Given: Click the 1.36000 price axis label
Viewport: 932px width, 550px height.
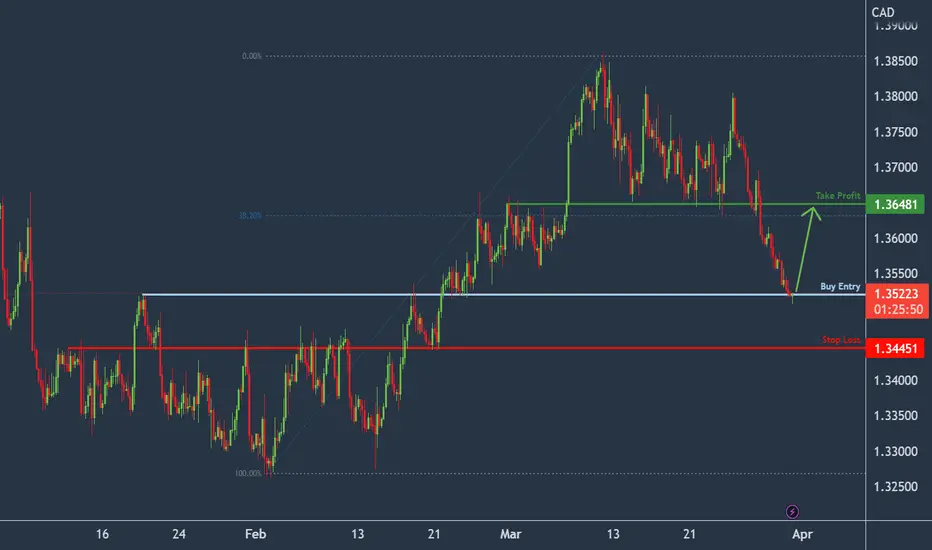Looking at the screenshot, I should pyautogui.click(x=895, y=238).
